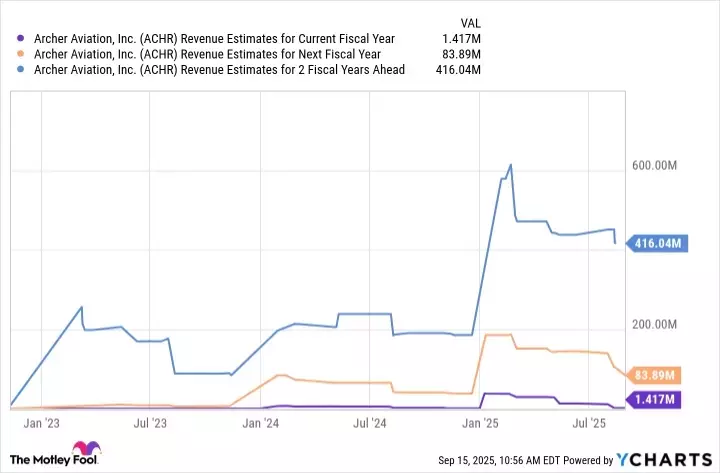Click the orange 83.89M value flag on chart

click(x=654, y=376)
